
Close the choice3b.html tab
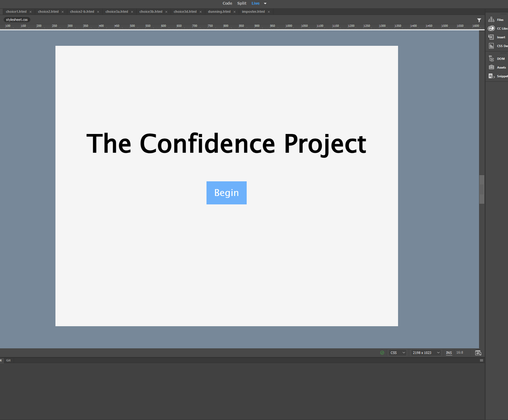[166, 12]
